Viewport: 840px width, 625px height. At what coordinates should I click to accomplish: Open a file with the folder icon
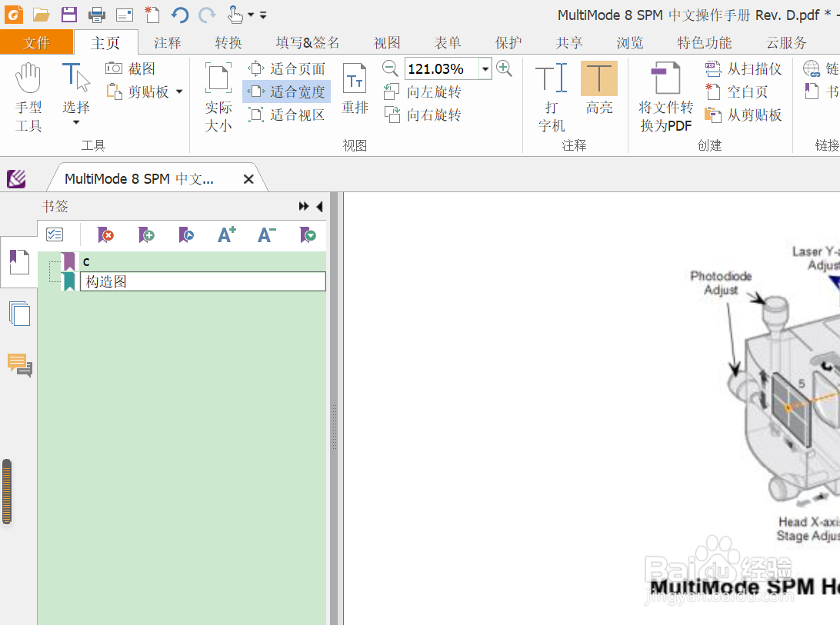tap(42, 15)
